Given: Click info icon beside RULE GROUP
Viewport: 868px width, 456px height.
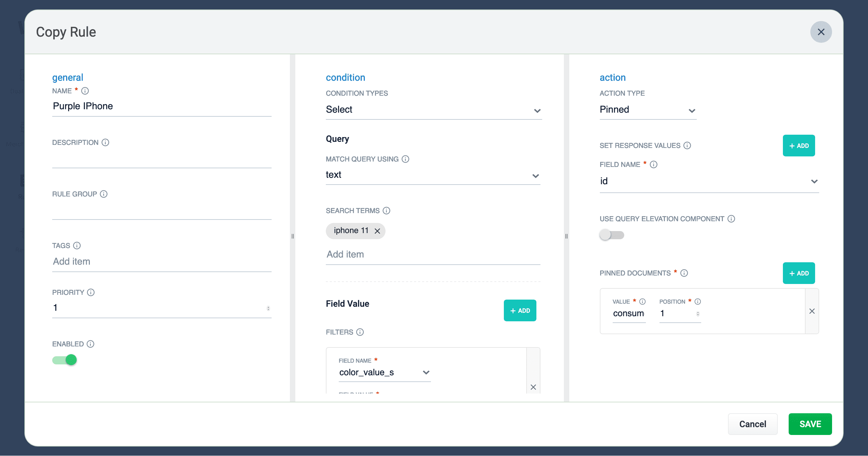Looking at the screenshot, I should (104, 194).
